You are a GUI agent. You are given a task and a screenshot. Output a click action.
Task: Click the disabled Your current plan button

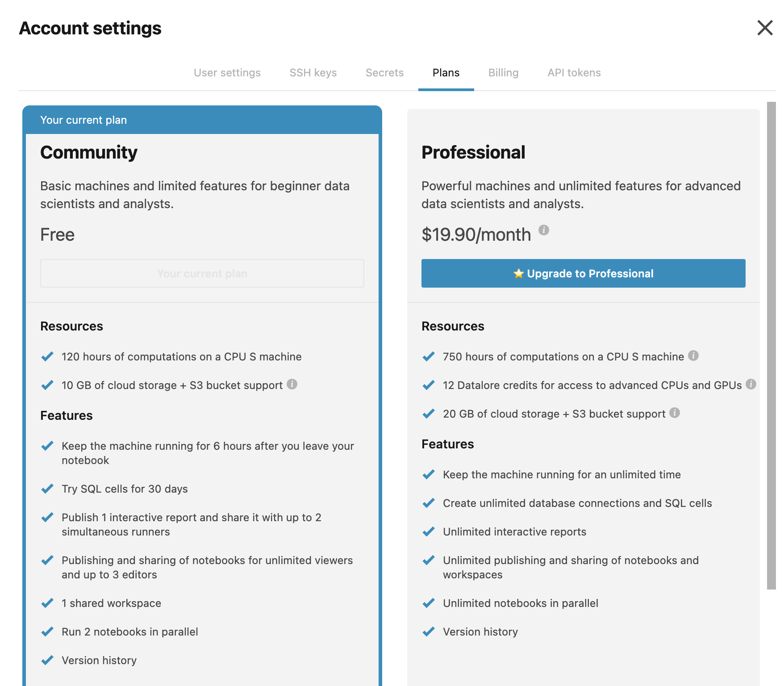[x=202, y=273]
